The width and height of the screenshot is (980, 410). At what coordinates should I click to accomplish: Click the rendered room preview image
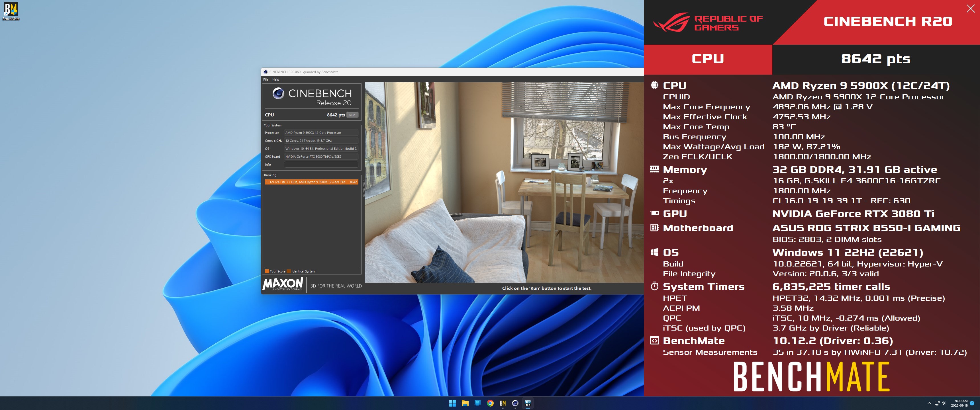(x=504, y=182)
